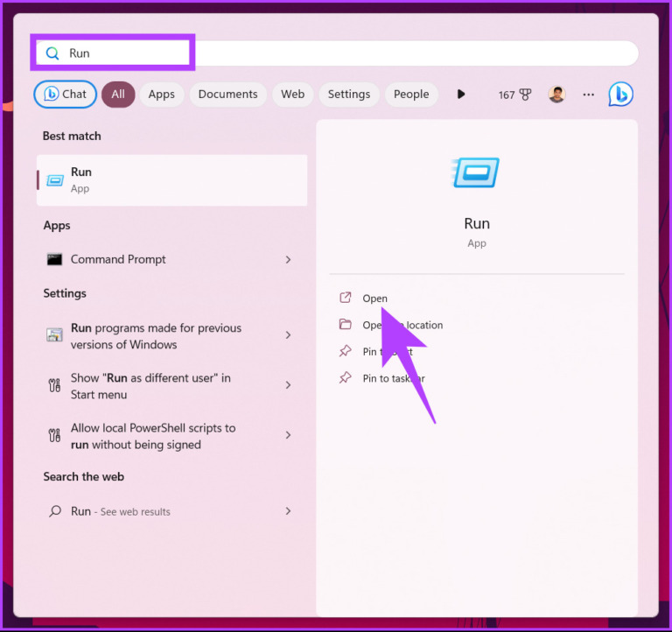Show more filters with play arrow
The image size is (672, 632).
[461, 94]
